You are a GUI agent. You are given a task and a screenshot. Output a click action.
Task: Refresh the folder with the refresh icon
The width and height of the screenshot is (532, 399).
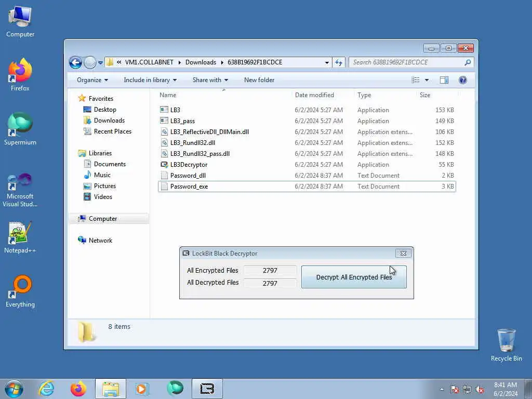point(339,62)
